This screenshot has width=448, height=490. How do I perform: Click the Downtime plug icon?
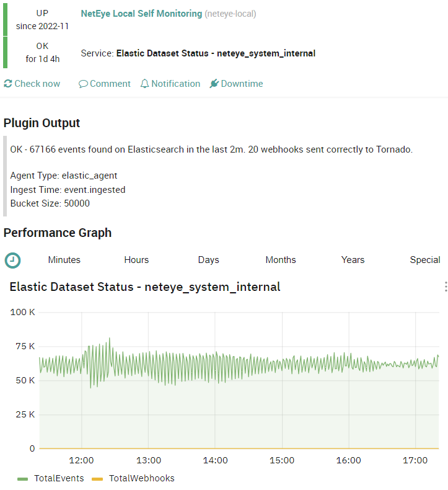(214, 84)
